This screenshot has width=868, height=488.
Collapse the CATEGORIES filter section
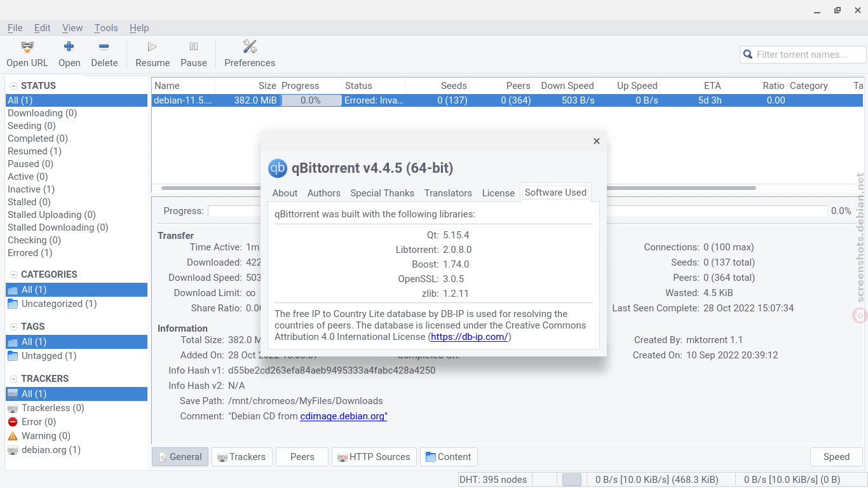(x=13, y=274)
